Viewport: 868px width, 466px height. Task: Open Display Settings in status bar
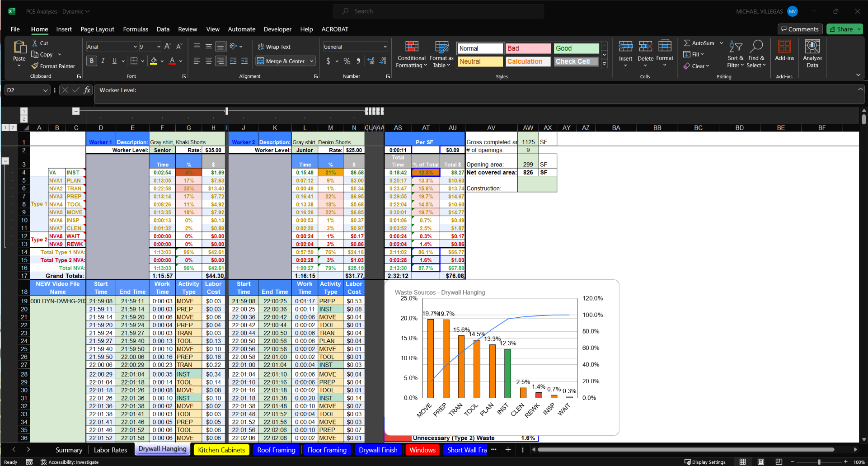(705, 462)
